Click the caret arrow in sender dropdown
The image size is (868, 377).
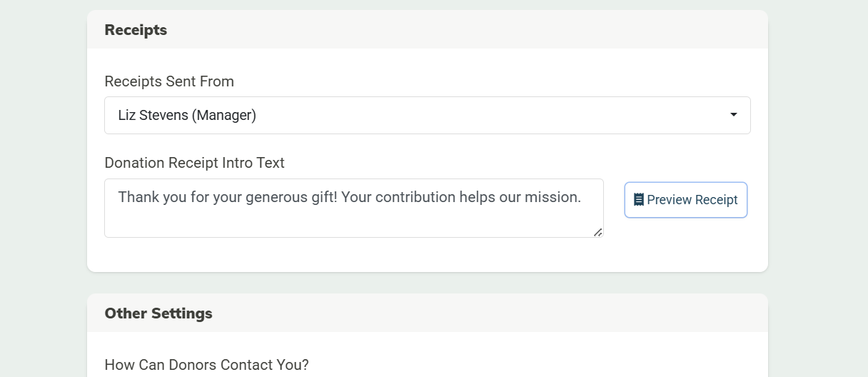(733, 115)
